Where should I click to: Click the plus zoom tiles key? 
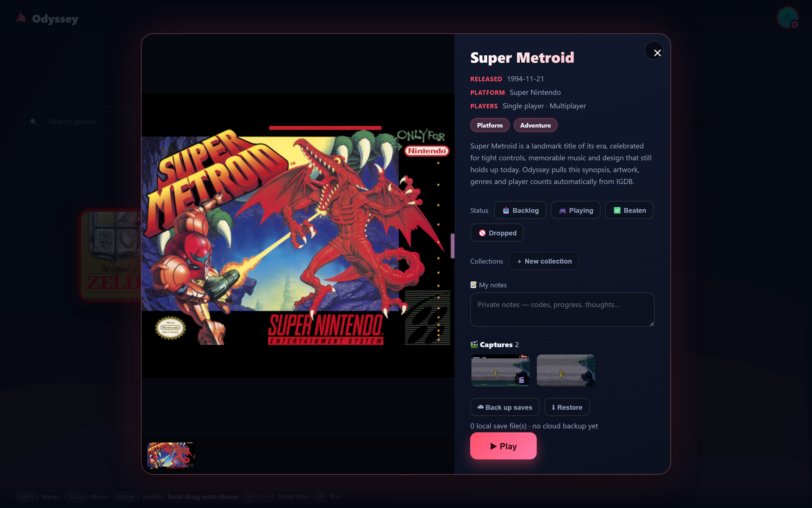pyautogui.click(x=250, y=497)
